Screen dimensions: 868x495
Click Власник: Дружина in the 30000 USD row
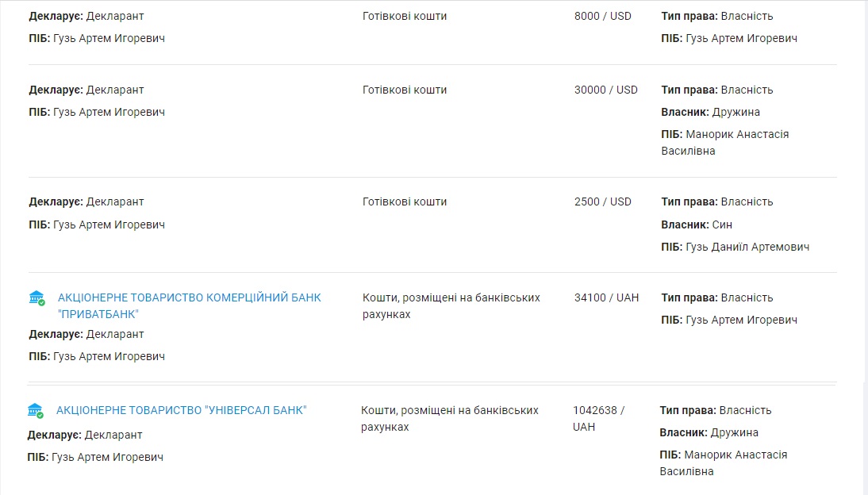pyautogui.click(x=710, y=112)
